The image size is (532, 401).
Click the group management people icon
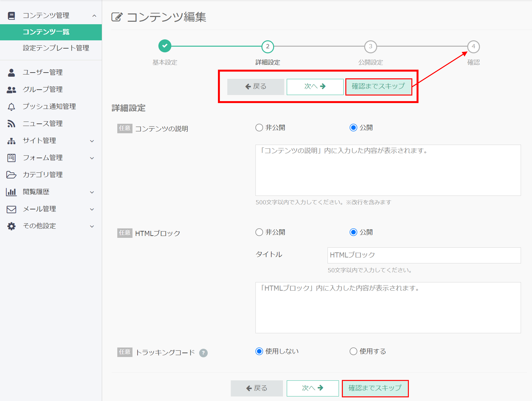[x=11, y=90]
